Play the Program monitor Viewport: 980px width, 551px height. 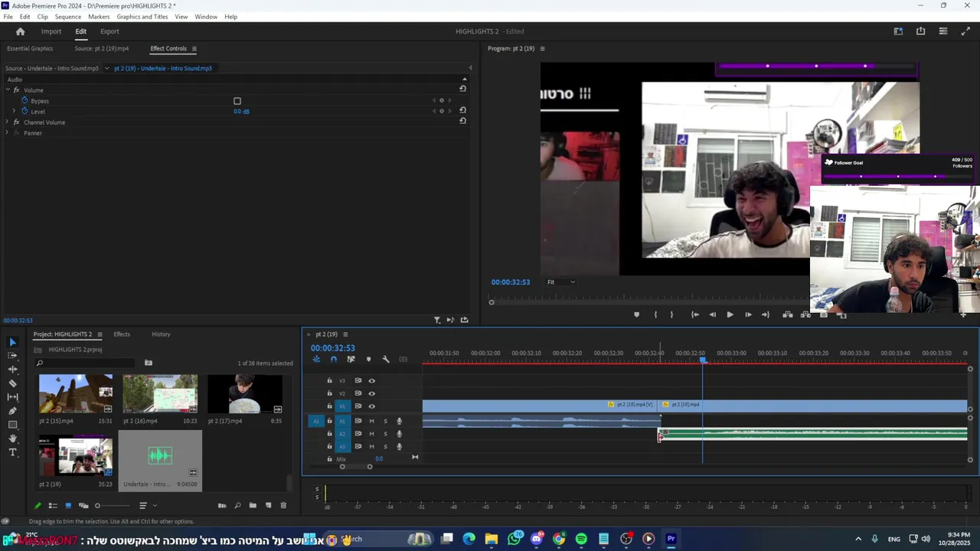pos(730,315)
